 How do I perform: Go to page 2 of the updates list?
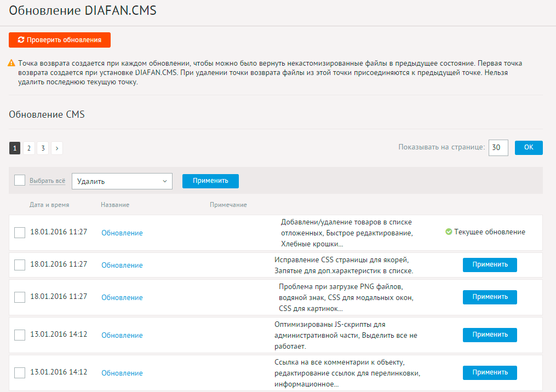pos(29,148)
